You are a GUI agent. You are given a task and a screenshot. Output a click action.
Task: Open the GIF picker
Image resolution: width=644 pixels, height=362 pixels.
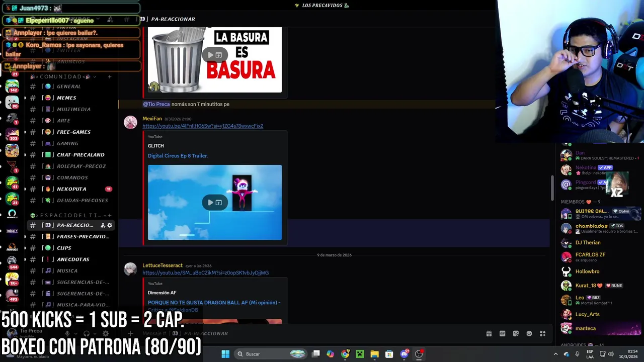[x=502, y=333]
